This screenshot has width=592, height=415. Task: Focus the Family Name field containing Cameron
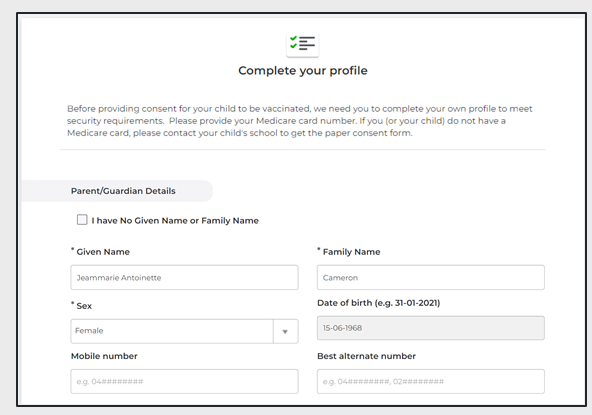[431, 278]
